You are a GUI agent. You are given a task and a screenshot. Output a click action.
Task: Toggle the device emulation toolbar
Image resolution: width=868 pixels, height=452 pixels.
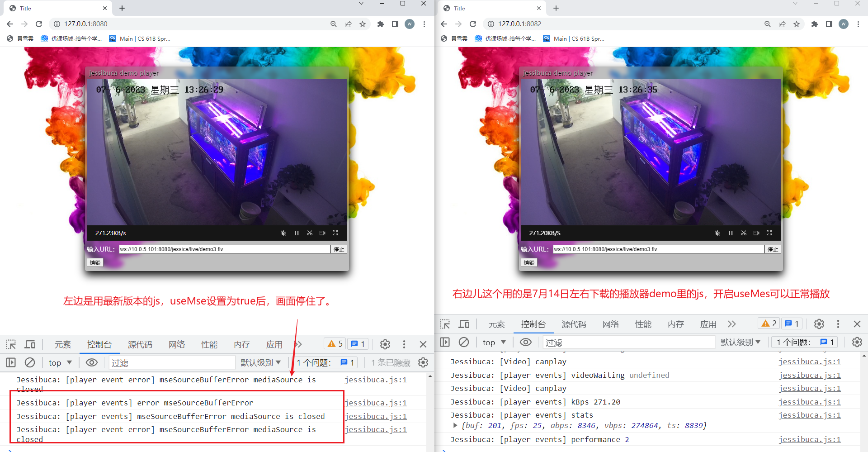[x=30, y=344]
